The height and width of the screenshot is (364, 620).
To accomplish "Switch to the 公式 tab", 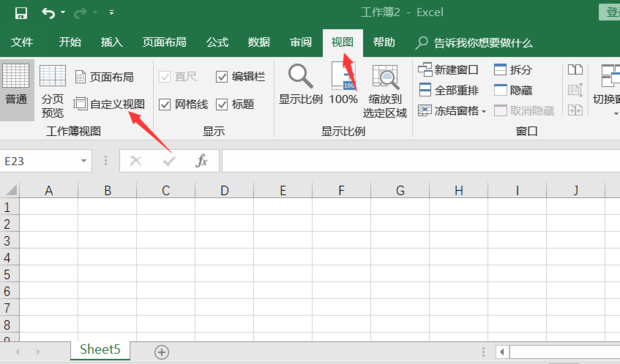I will 217,42.
